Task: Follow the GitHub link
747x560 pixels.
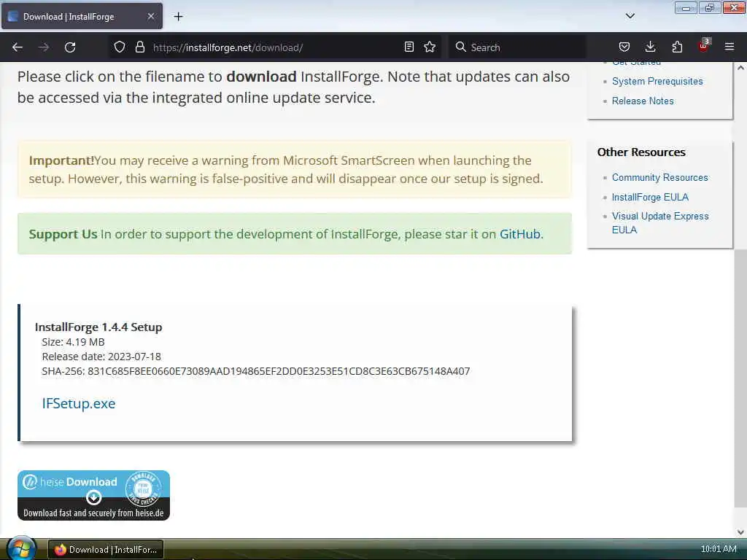Action: click(519, 234)
